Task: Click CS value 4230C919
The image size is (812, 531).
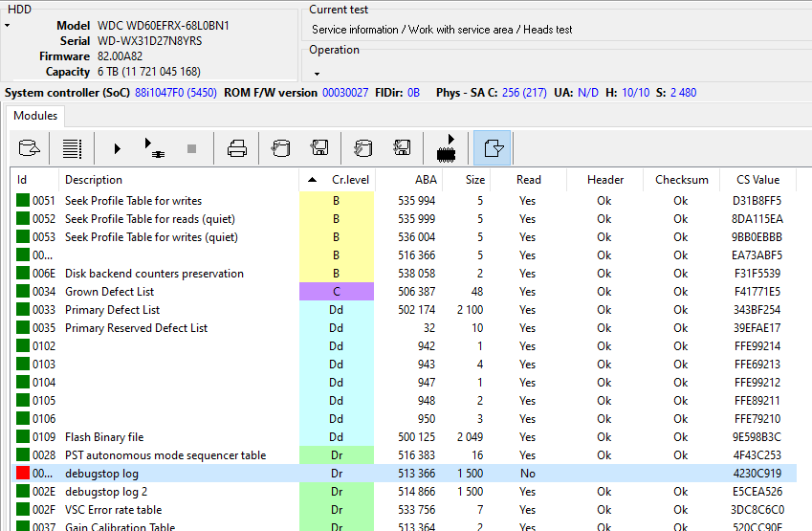Action: (x=757, y=473)
